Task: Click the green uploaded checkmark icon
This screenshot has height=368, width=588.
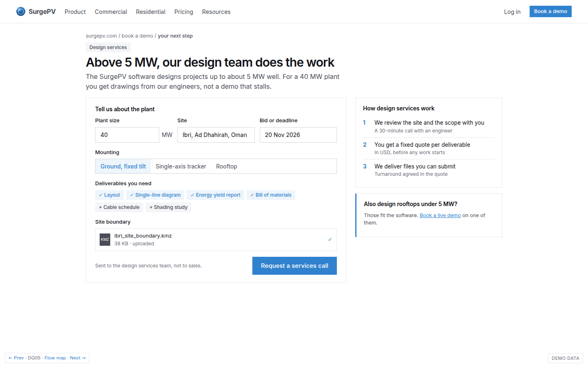Action: [330, 240]
